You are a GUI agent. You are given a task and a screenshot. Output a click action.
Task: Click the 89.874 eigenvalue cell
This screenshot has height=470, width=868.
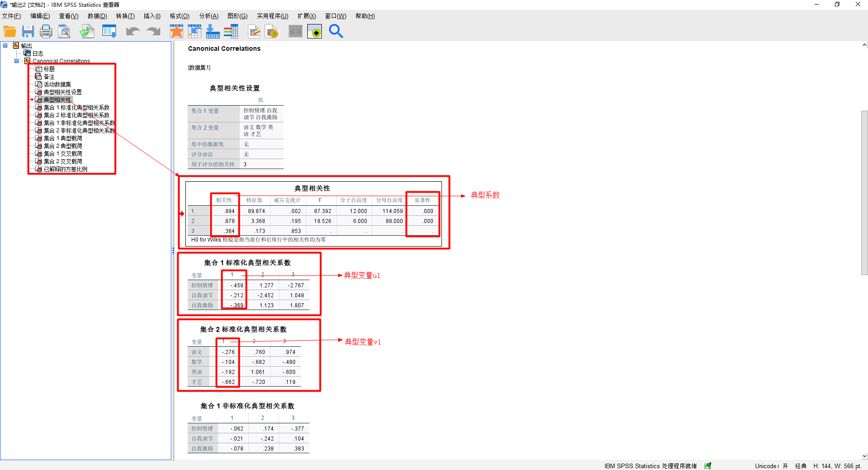click(256, 211)
